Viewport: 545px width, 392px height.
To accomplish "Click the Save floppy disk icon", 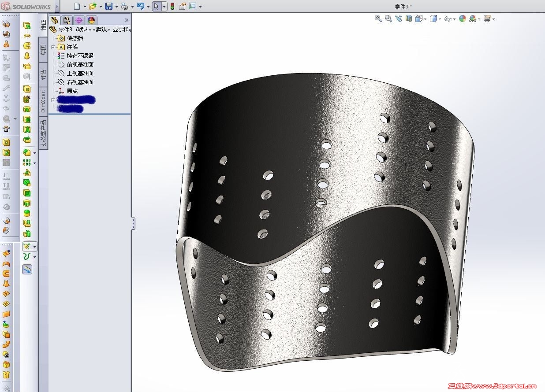I will (109, 6).
